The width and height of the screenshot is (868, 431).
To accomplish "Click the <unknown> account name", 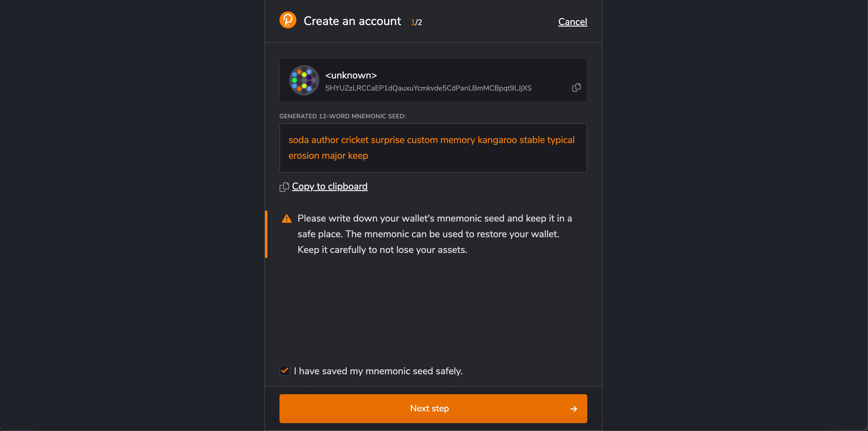I will point(351,75).
